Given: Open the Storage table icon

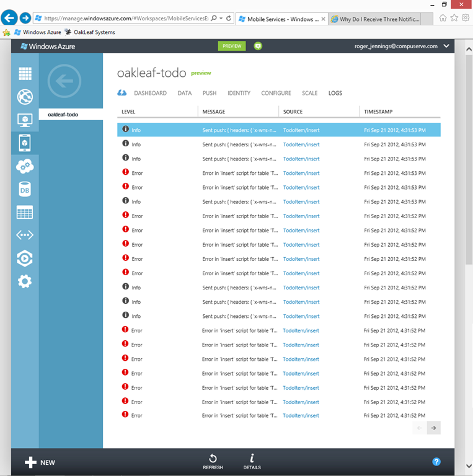Looking at the screenshot, I should [x=25, y=212].
